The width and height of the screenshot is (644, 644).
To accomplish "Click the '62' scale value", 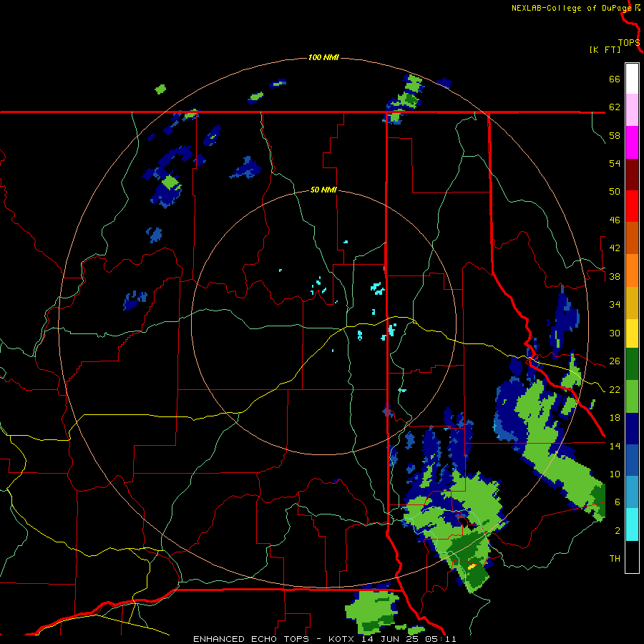I will point(615,107).
